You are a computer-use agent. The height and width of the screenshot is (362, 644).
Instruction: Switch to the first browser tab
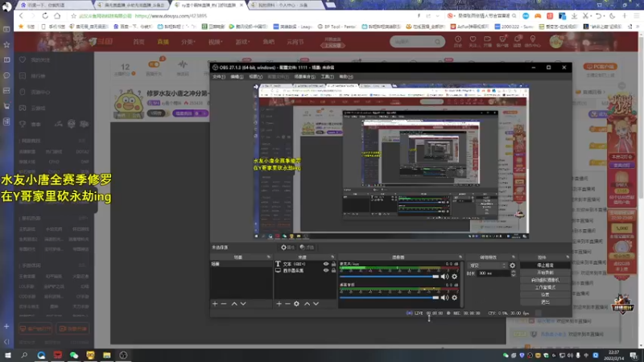click(53, 5)
